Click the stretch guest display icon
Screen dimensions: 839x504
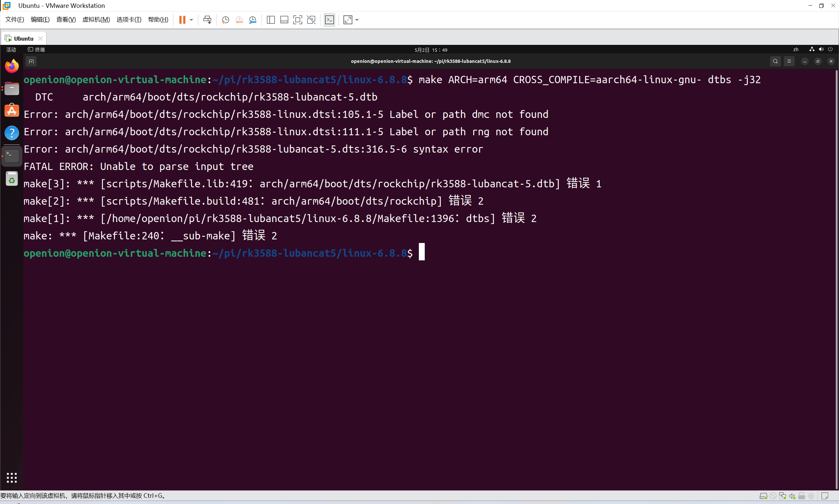[348, 20]
